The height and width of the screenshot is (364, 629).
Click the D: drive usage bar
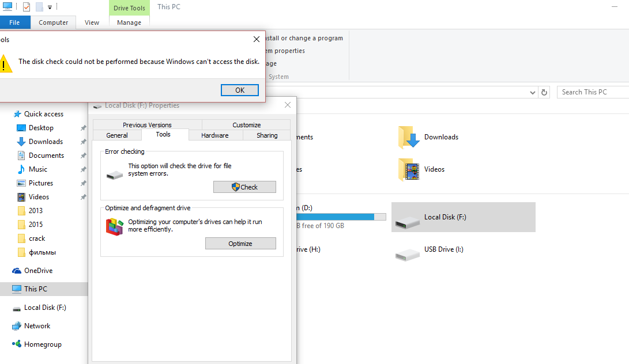pos(341,217)
